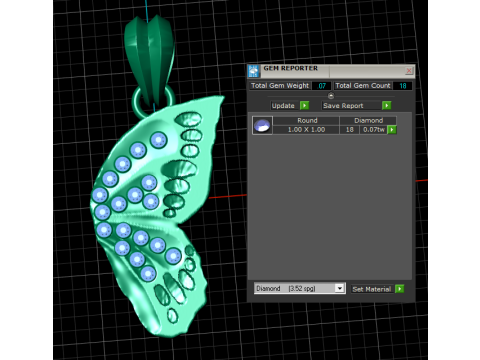The height and width of the screenshot is (360, 480).
Task: Click the 1.00 X 1.00 size cell
Action: (x=306, y=130)
